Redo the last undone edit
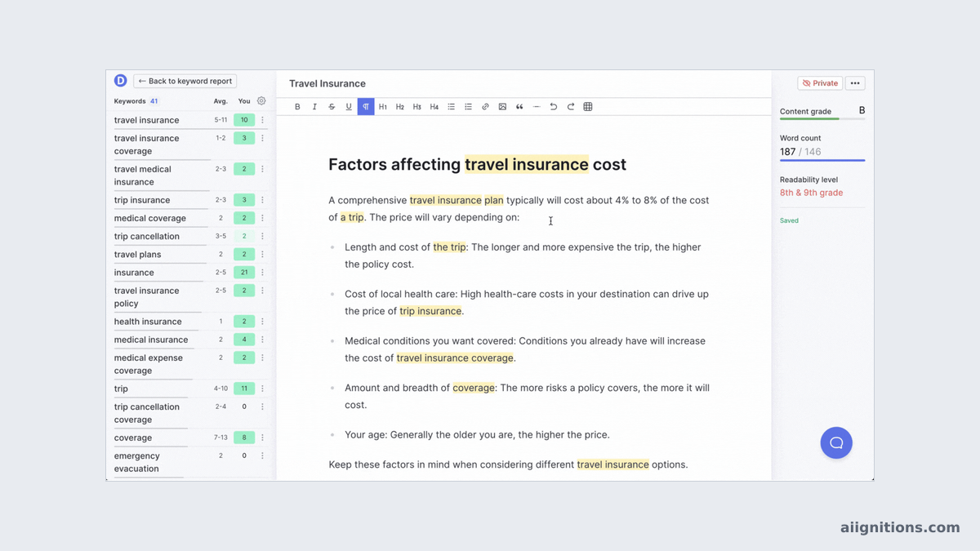980x551 pixels. (x=571, y=107)
